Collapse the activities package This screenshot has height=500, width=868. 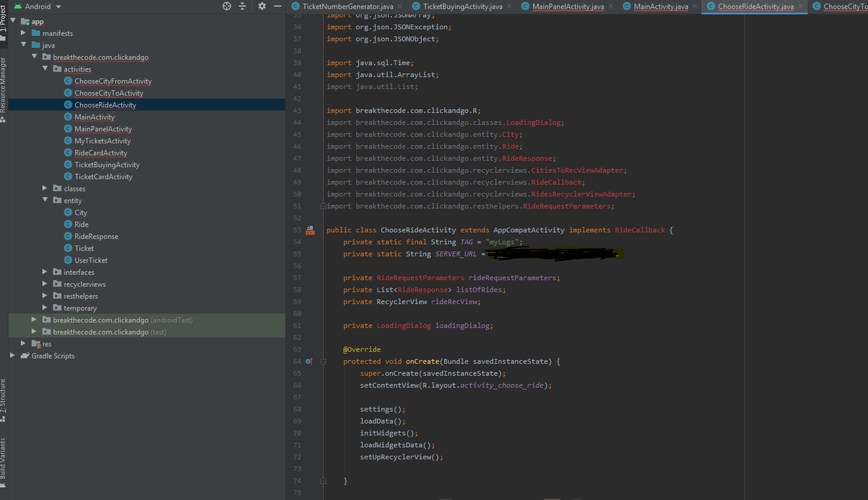click(45, 69)
